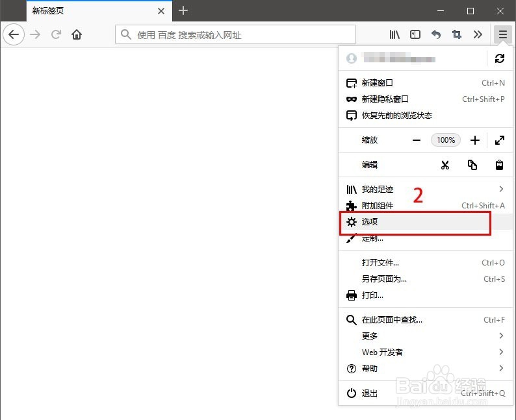Expand the Web 开发者 submenu

pyautogui.click(x=426, y=352)
